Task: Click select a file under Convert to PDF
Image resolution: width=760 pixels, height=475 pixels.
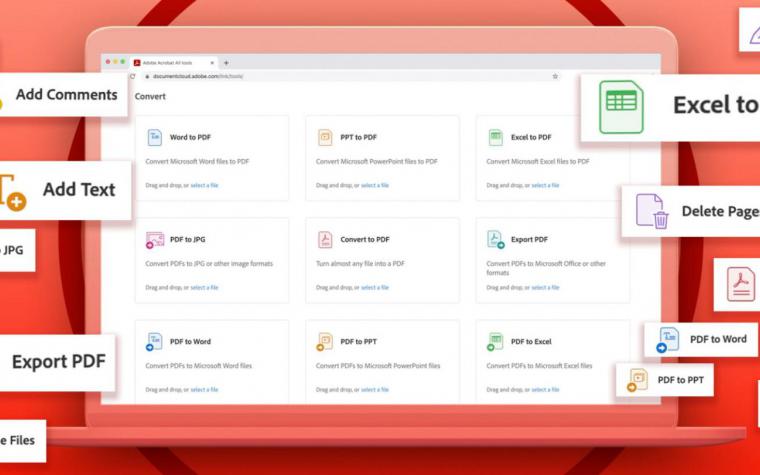Action: coord(375,287)
